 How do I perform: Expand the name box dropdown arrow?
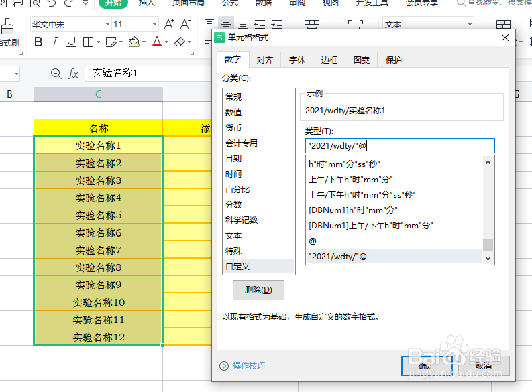[16, 74]
